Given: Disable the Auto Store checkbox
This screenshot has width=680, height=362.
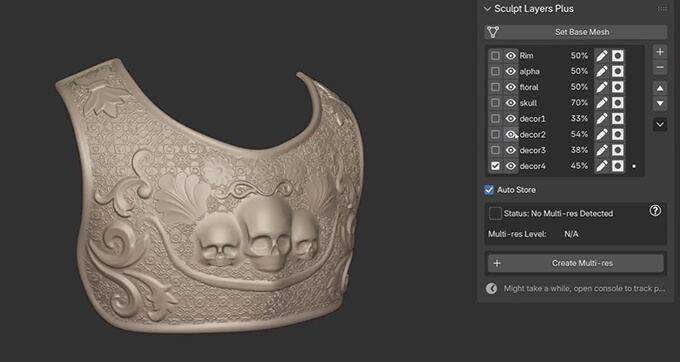Looking at the screenshot, I should pyautogui.click(x=489, y=190).
